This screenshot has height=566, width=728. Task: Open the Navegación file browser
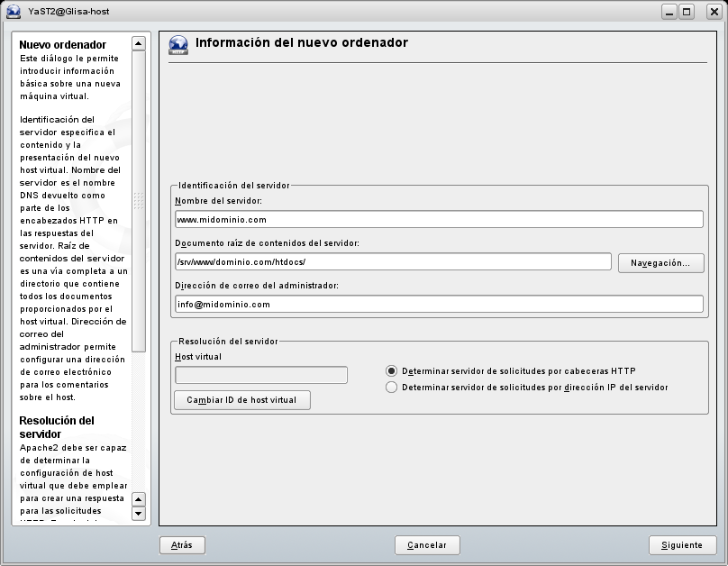point(660,262)
